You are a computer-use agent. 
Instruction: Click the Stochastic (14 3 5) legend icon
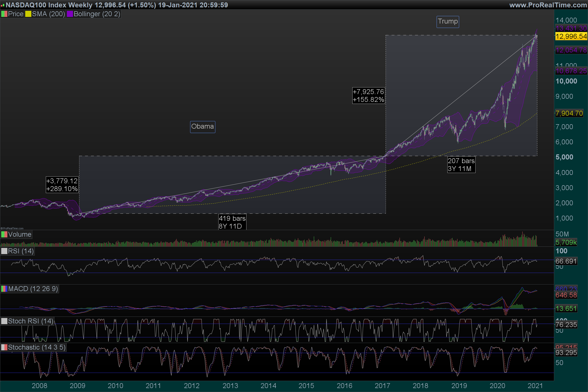[x=4, y=347]
